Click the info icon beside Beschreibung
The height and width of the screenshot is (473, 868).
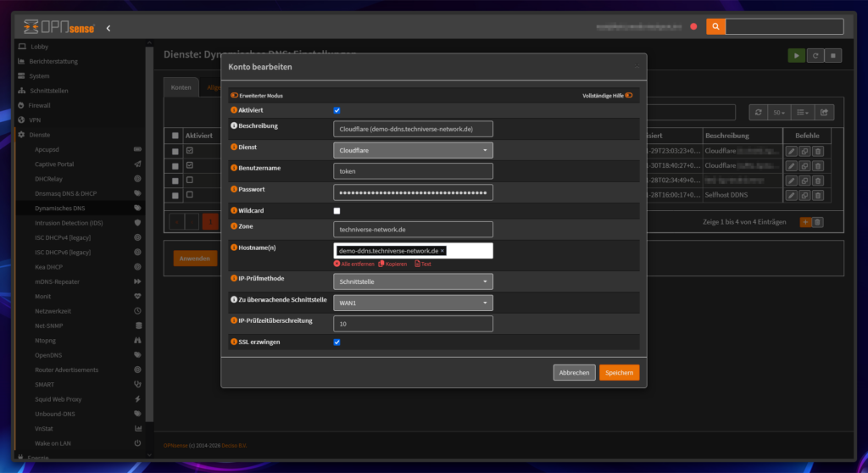tap(234, 126)
